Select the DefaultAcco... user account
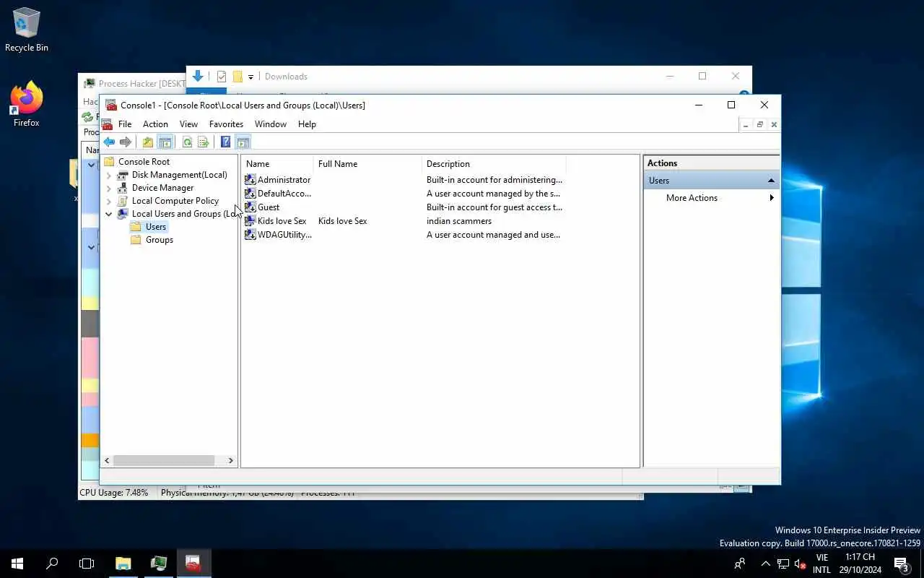The height and width of the screenshot is (578, 924). (x=284, y=194)
